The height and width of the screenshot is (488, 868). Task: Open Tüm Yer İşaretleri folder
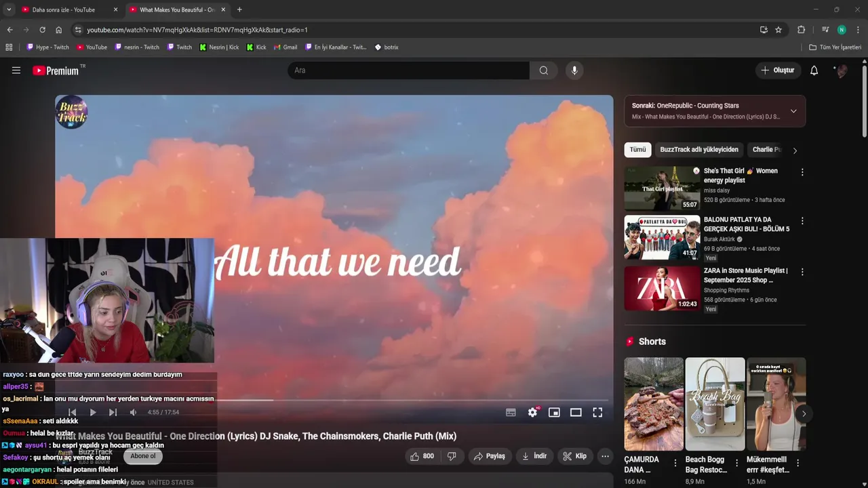pyautogui.click(x=835, y=47)
